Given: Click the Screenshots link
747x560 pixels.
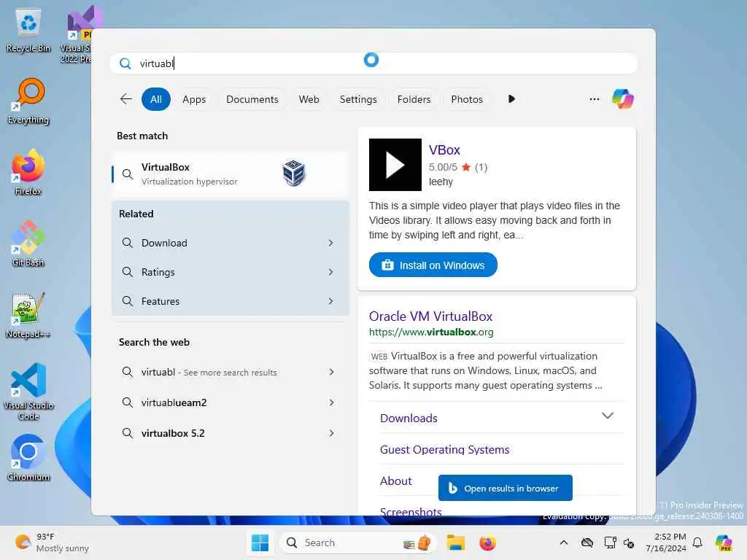Looking at the screenshot, I should tap(411, 510).
